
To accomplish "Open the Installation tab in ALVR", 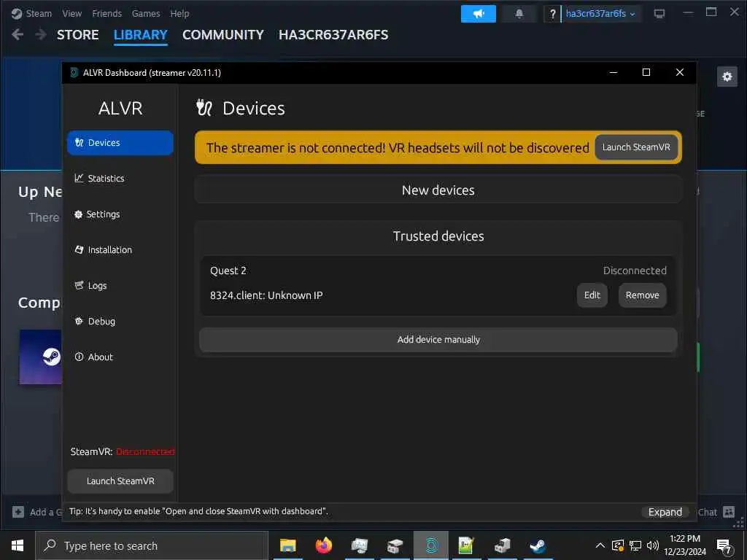I will pos(120,250).
